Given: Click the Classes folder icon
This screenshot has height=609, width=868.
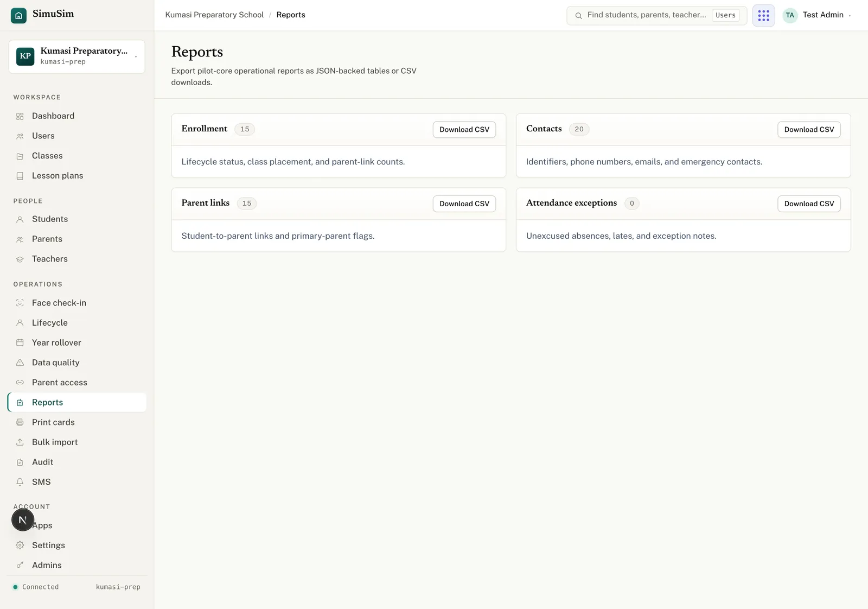Looking at the screenshot, I should [20, 156].
